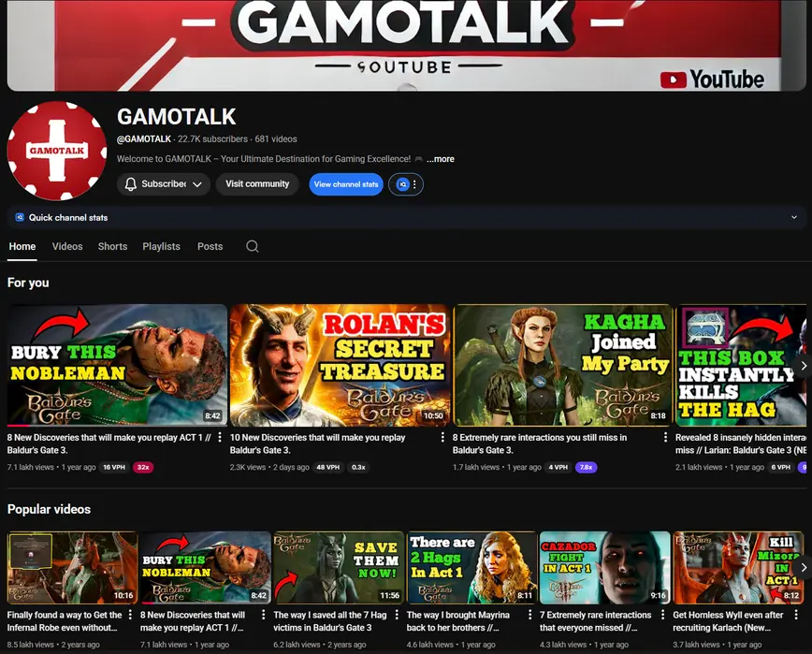Open more options for '7 Extremely rare interactions' video

pyautogui.click(x=663, y=615)
